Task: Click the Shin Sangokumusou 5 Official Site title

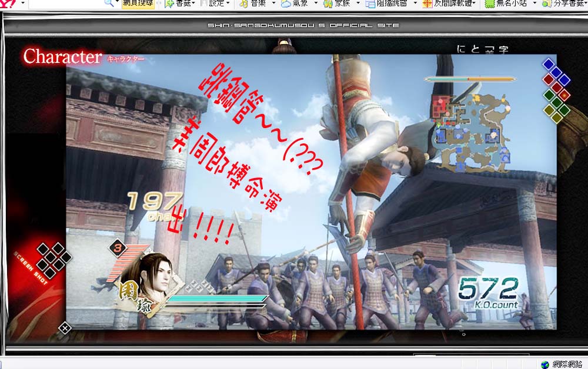Action: click(x=303, y=25)
